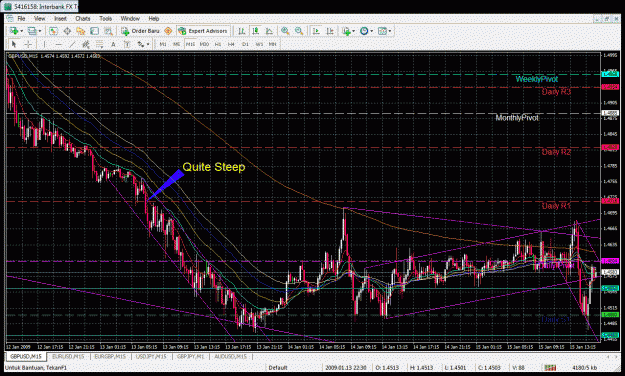625x376 pixels.
Task: Expand the new chart dropdown arrow
Action: (x=22, y=31)
